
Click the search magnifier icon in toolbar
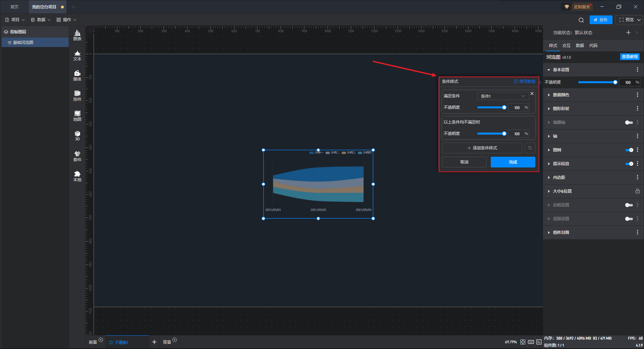581,20
